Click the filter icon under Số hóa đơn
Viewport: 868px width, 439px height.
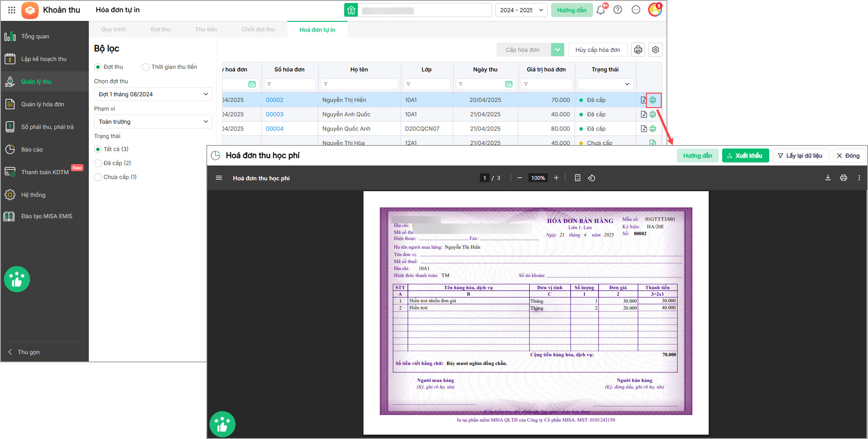point(269,84)
